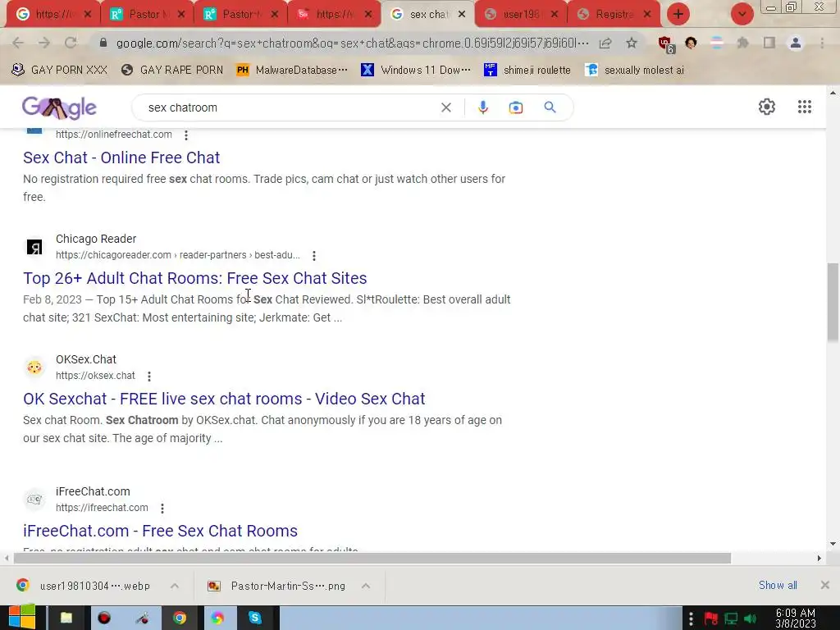Viewport: 840px width, 630px height.
Task: Open Skype from the taskbar
Action: [x=254, y=619]
